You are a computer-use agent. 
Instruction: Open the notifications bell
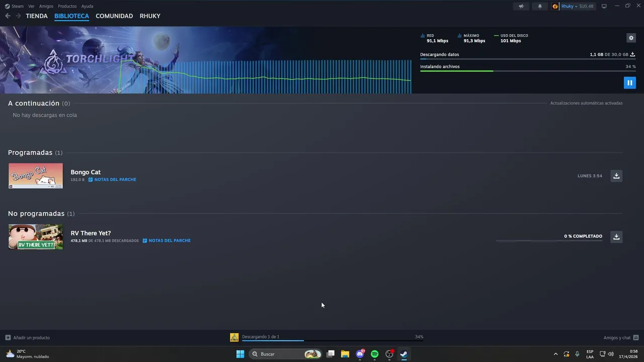coord(540,6)
